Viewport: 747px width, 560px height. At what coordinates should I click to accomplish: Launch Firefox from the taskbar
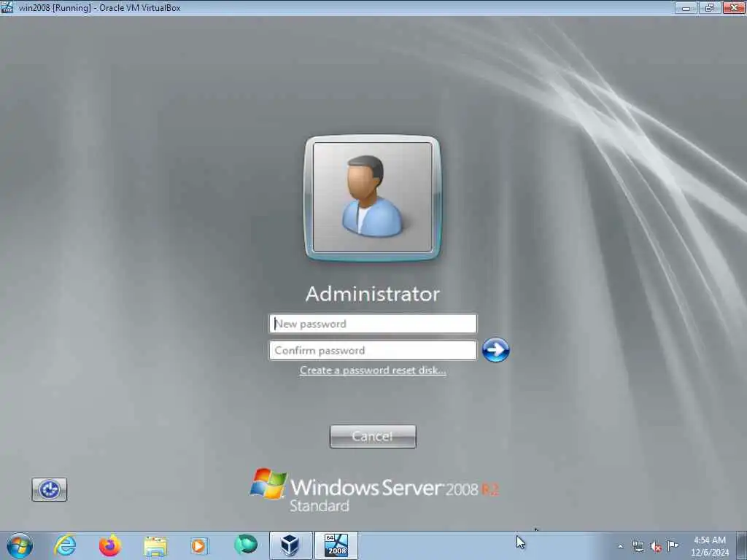[110, 545]
